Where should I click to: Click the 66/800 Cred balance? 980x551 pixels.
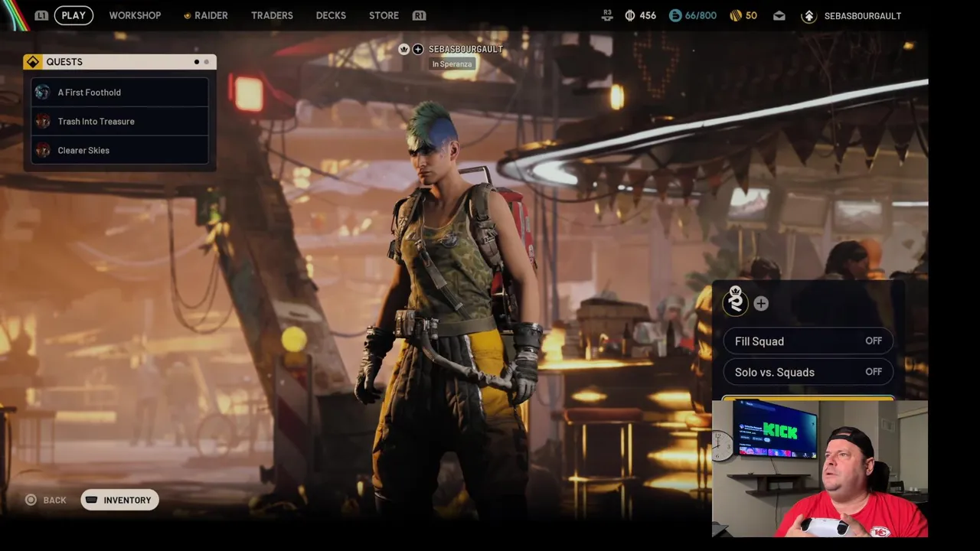click(x=701, y=15)
